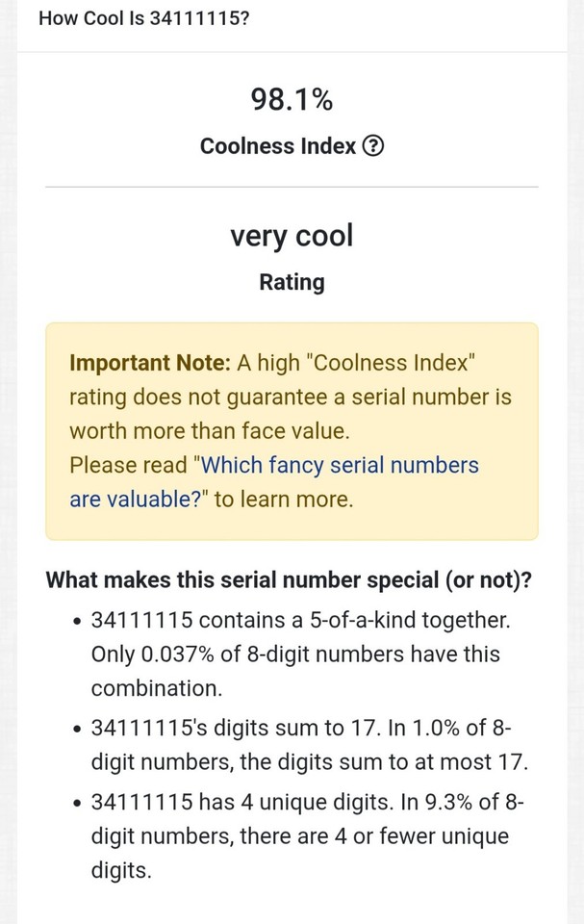Click the bold "Important Note:" text
584x924 pixels.
[x=150, y=363]
